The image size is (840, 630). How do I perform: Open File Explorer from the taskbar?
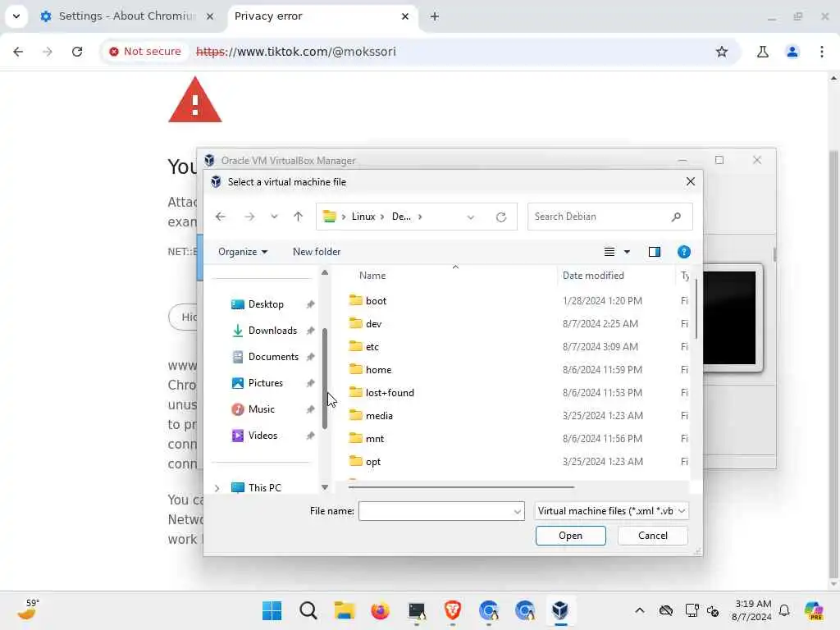click(x=345, y=610)
